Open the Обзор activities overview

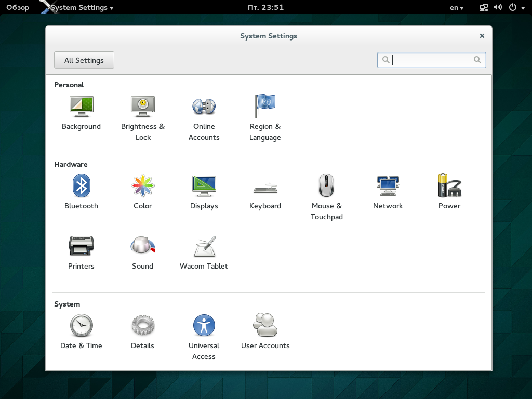[x=18, y=7]
